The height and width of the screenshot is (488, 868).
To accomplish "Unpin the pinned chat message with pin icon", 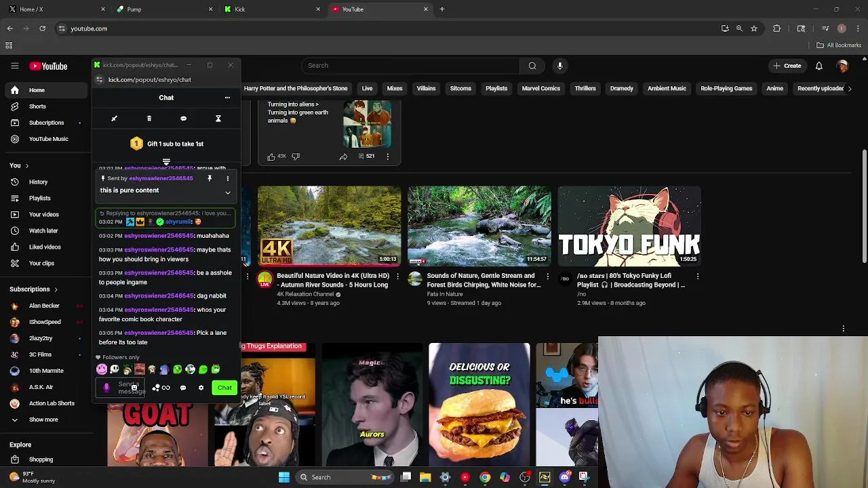I will click(x=210, y=178).
